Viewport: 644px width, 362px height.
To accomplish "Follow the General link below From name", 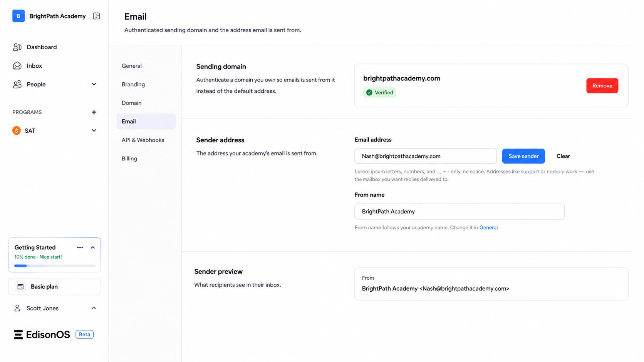I will [x=488, y=227].
